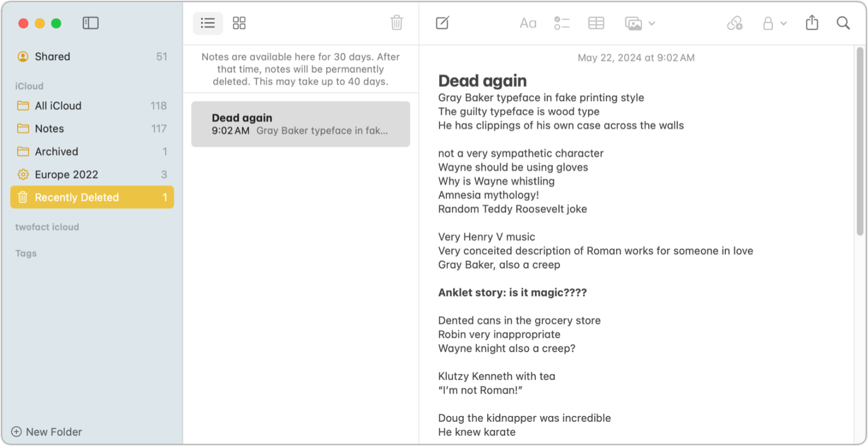Click New Folder at the bottom
Image resolution: width=868 pixels, height=446 pixels.
pos(46,431)
